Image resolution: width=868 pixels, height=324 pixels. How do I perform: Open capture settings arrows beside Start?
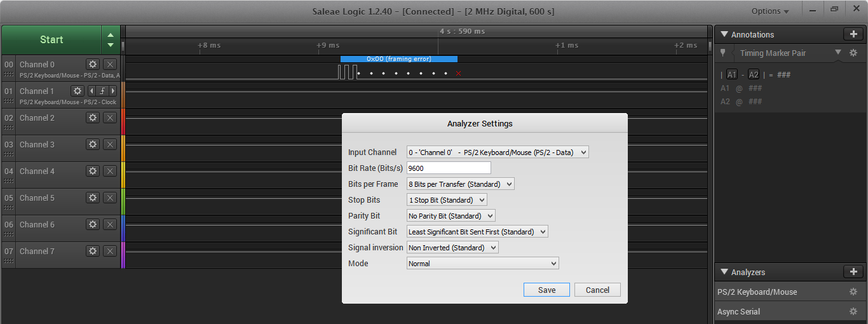111,39
